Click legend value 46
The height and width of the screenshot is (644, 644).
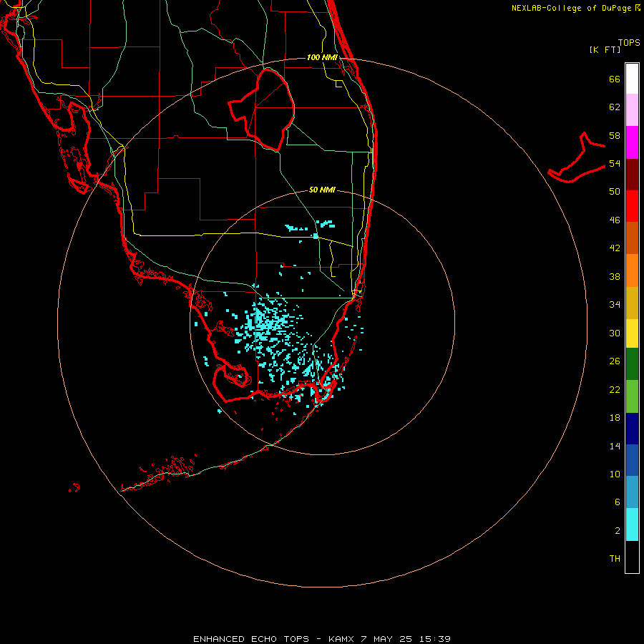tap(615, 220)
